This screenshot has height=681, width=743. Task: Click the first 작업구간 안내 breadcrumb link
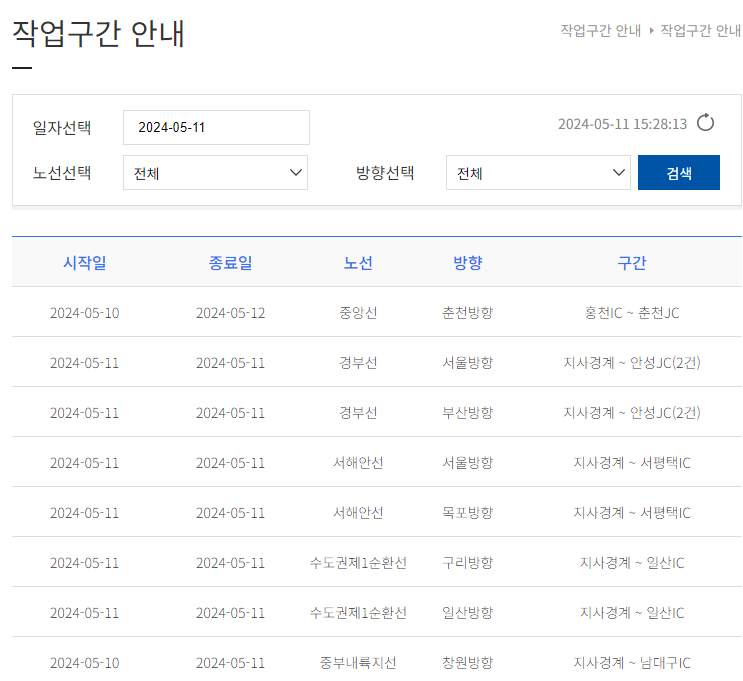click(600, 30)
